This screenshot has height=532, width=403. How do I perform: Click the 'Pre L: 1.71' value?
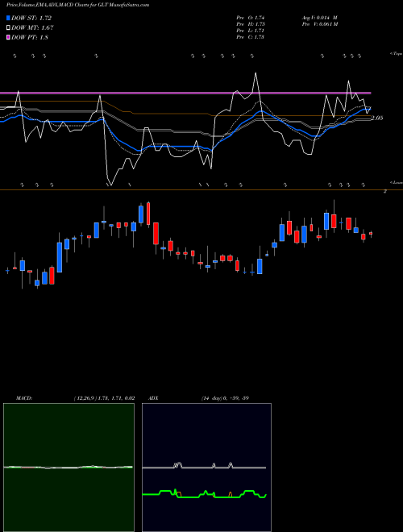pos(251,31)
